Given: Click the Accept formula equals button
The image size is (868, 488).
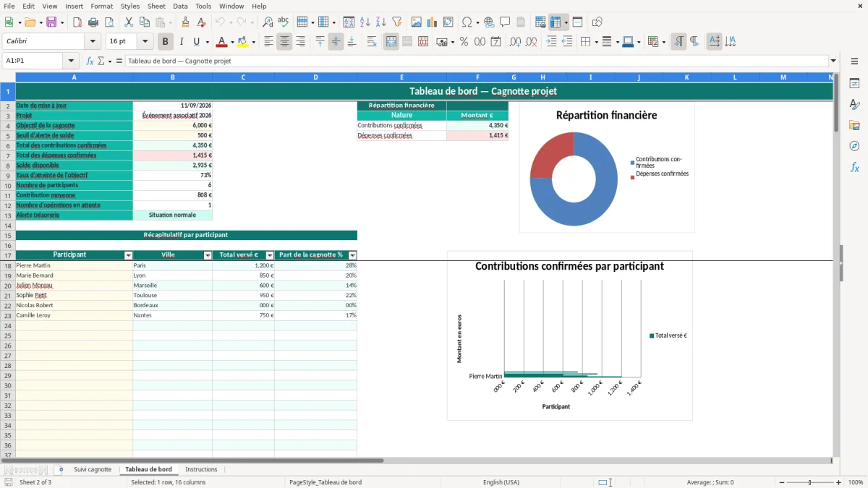Looking at the screenshot, I should 119,61.
